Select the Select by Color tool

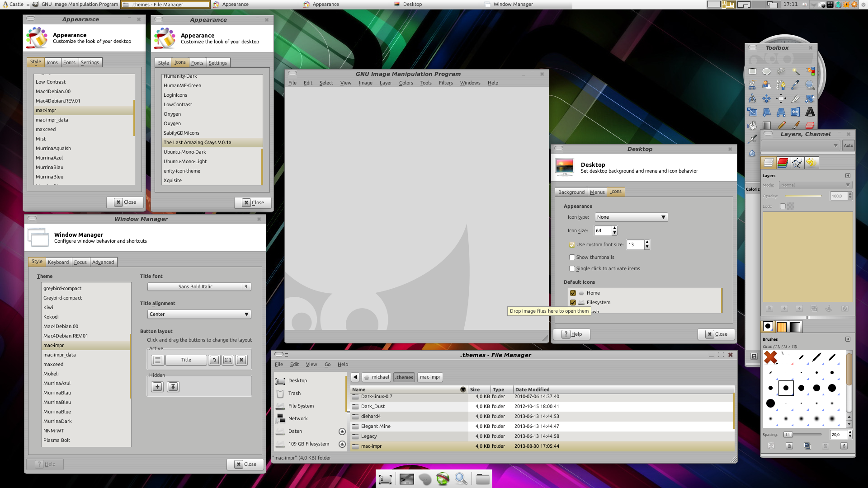(x=810, y=71)
